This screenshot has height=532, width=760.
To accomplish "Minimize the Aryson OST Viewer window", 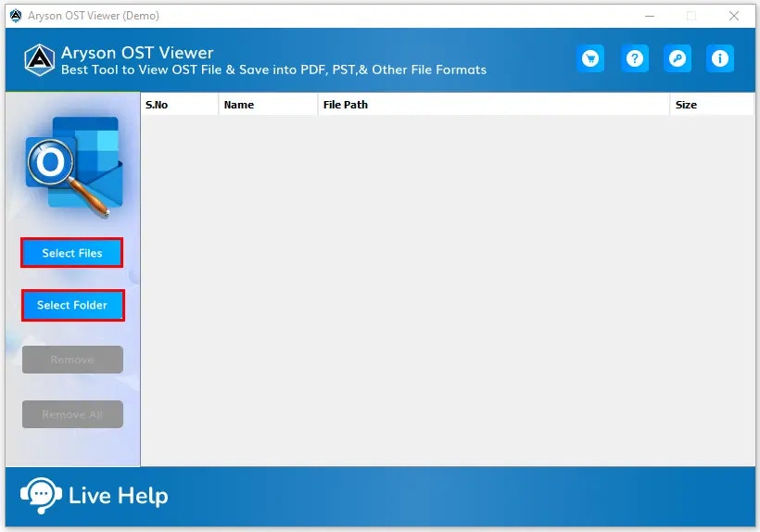I will (650, 16).
